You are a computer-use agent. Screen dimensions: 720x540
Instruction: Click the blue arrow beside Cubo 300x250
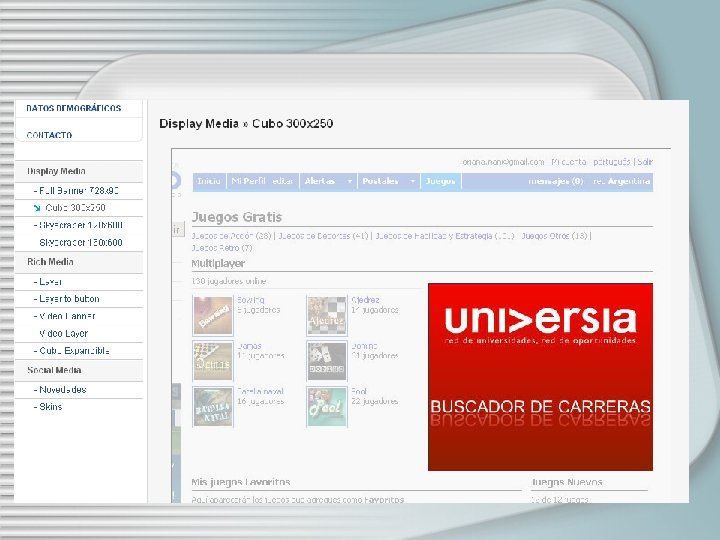click(x=37, y=208)
